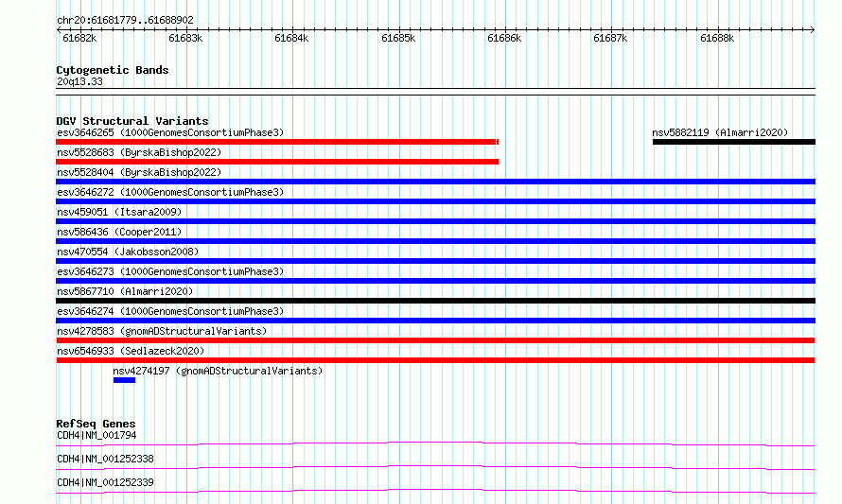Select the red nsv4278583 variant bar
This screenshot has width=842, height=504.
pyautogui.click(x=435, y=340)
